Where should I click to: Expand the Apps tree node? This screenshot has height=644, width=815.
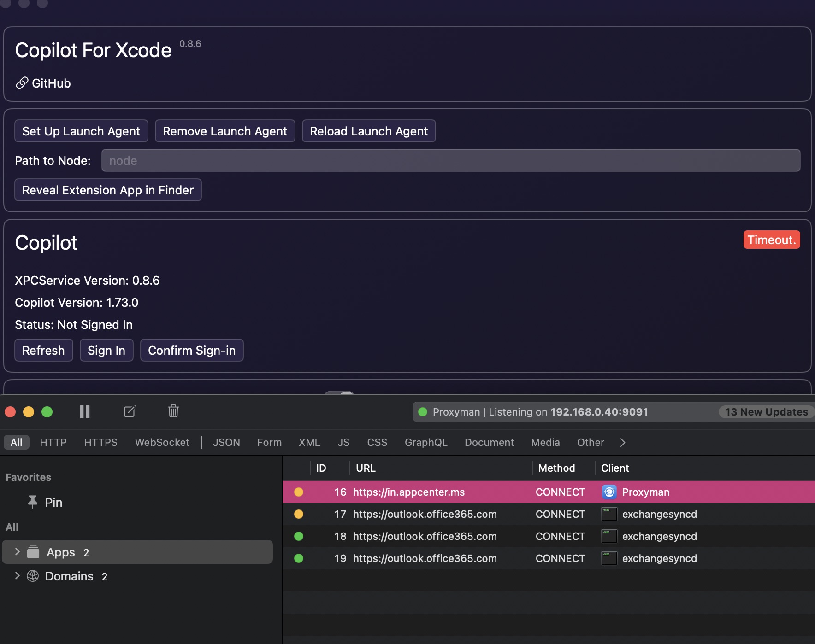click(x=18, y=552)
